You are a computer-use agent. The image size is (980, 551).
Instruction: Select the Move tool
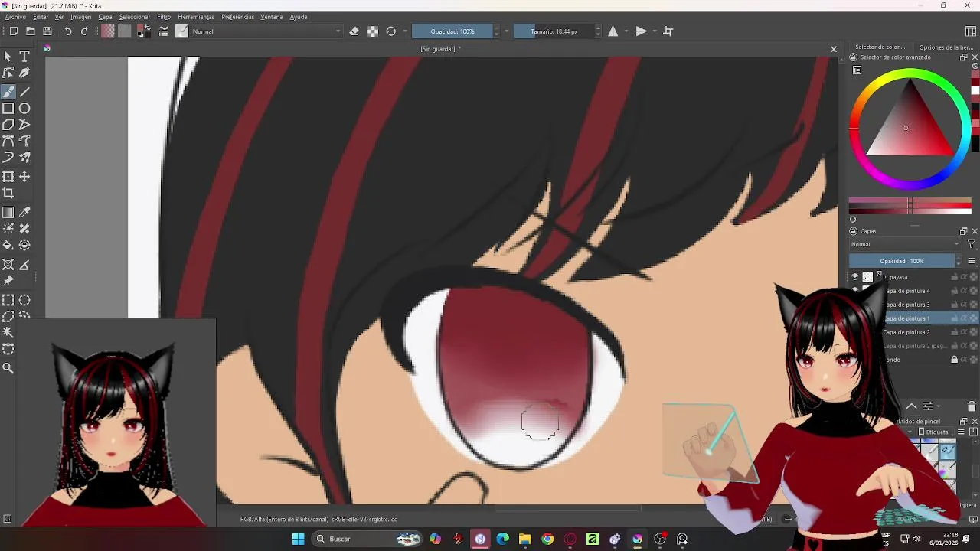24,177
